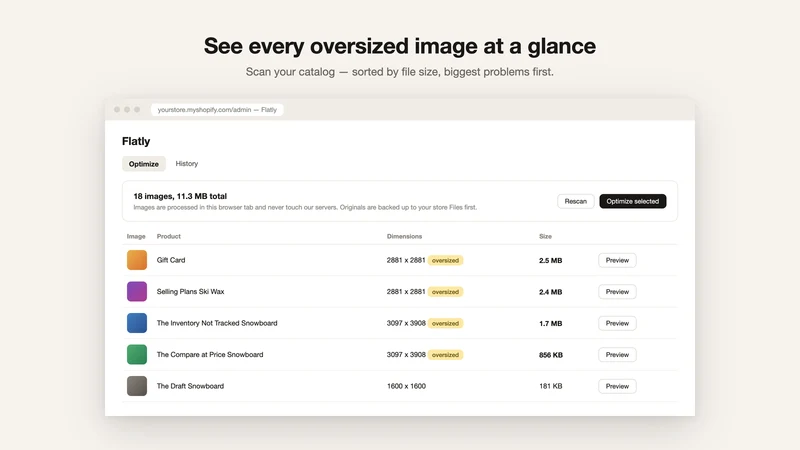Click the Rescan button
The width and height of the screenshot is (800, 450).
tap(576, 201)
